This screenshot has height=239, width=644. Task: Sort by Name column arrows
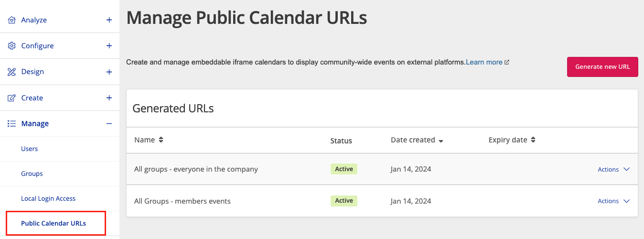(161, 140)
